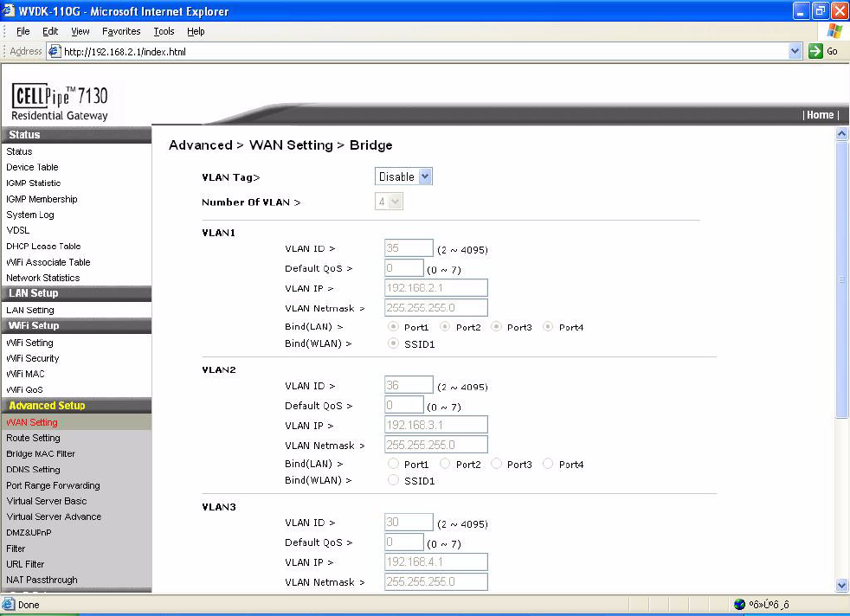Open the Bridge MAC Filter page
The height and width of the screenshot is (616, 850).
(41, 453)
